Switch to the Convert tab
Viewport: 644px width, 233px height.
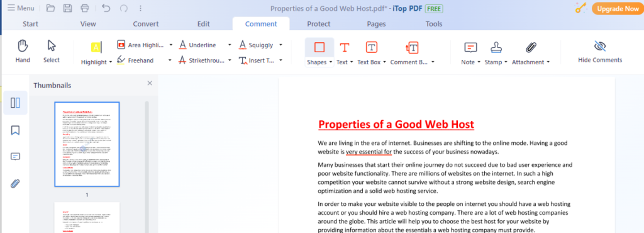146,24
